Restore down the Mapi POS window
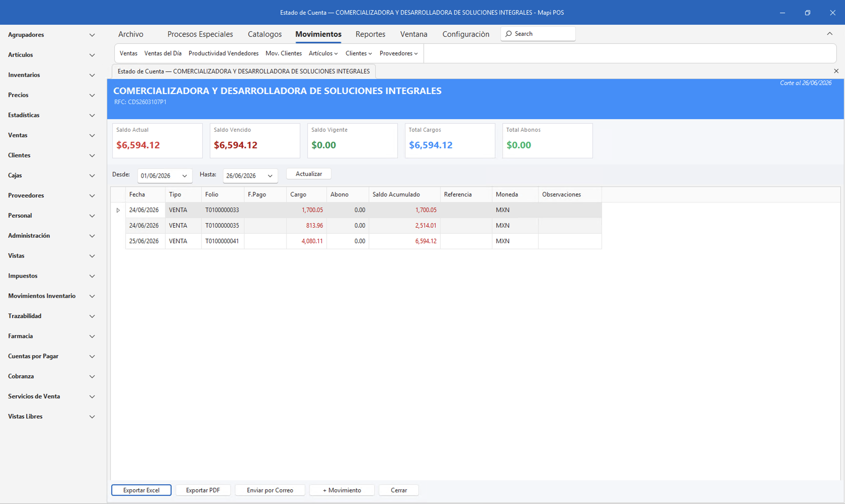 808,13
